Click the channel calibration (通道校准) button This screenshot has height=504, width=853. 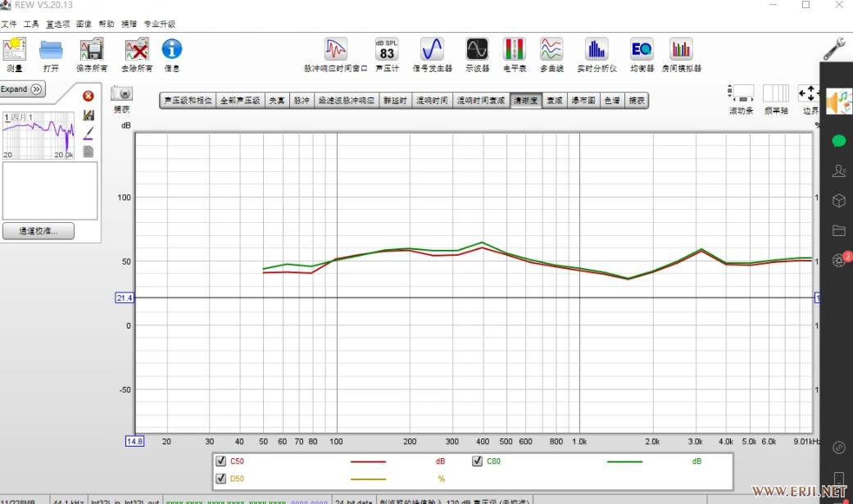[38, 231]
